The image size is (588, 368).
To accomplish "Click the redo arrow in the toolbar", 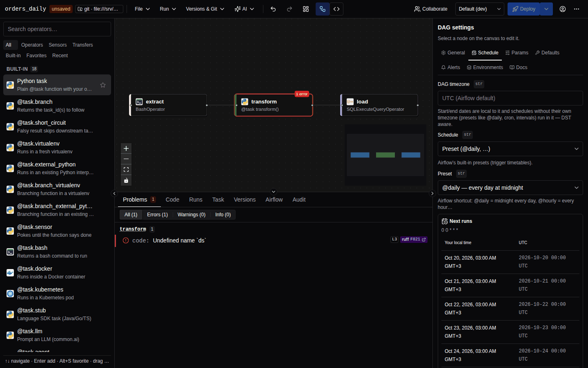I will (290, 9).
